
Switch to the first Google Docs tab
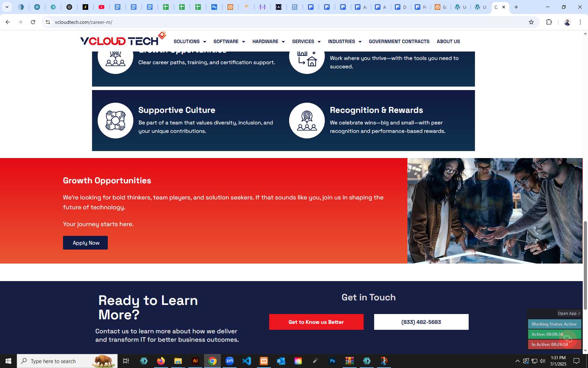[118, 7]
